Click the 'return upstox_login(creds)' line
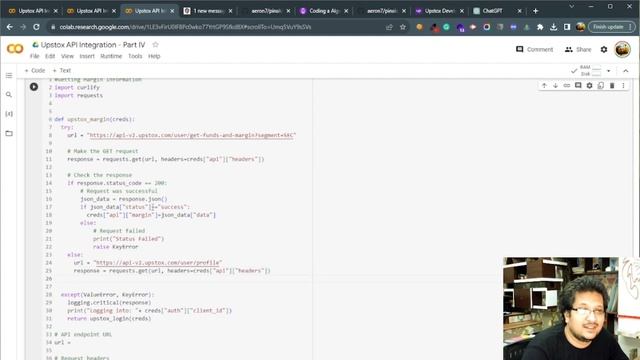Screen dimensions: 640x360 [x=109, y=318]
